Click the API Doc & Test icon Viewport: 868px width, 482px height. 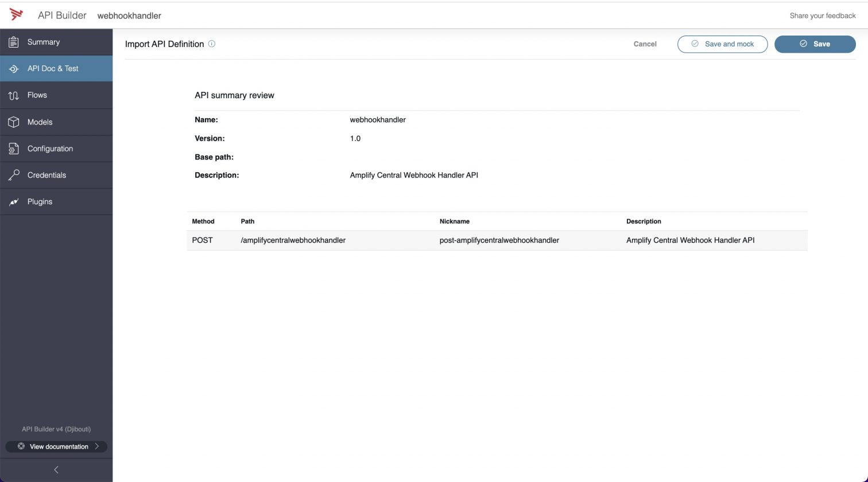(14, 68)
